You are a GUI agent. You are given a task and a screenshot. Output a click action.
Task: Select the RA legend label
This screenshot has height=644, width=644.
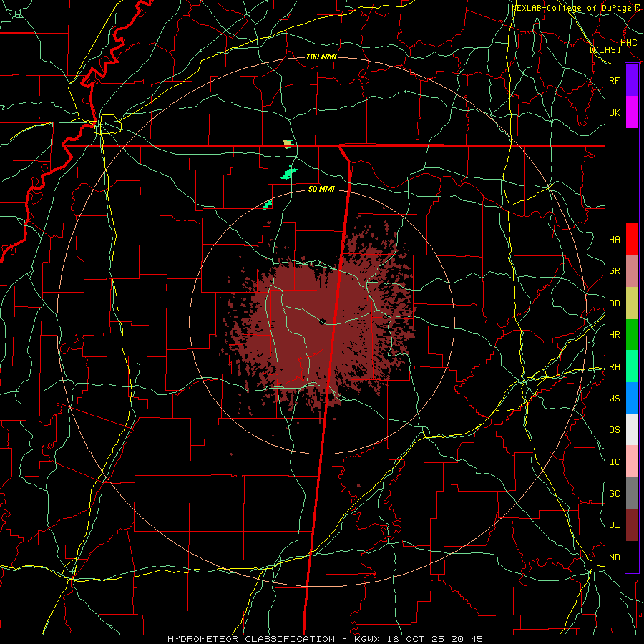point(615,367)
